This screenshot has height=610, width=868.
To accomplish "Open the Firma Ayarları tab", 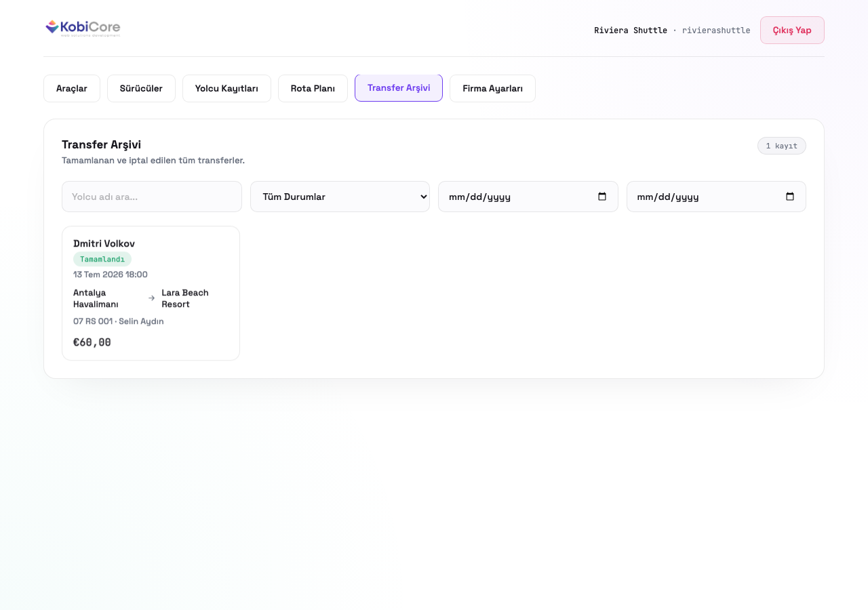I will click(492, 88).
